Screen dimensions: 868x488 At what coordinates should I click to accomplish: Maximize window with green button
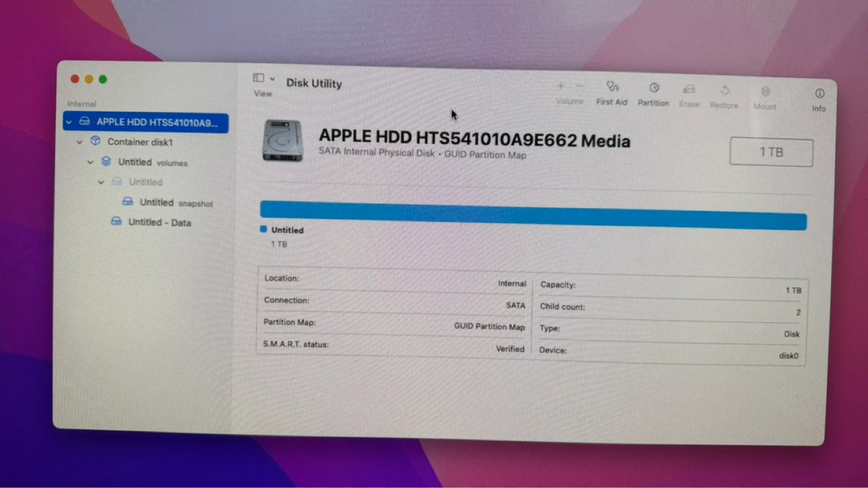pos(103,79)
